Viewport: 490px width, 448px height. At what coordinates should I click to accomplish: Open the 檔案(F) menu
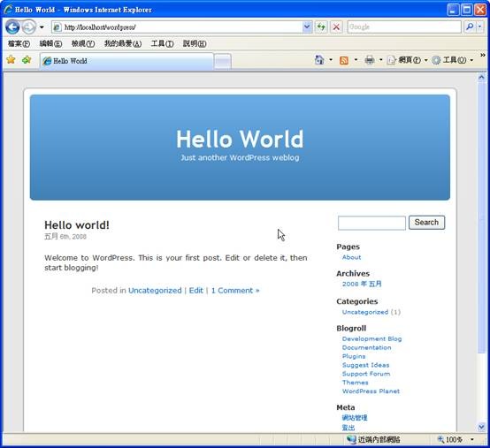[x=19, y=43]
